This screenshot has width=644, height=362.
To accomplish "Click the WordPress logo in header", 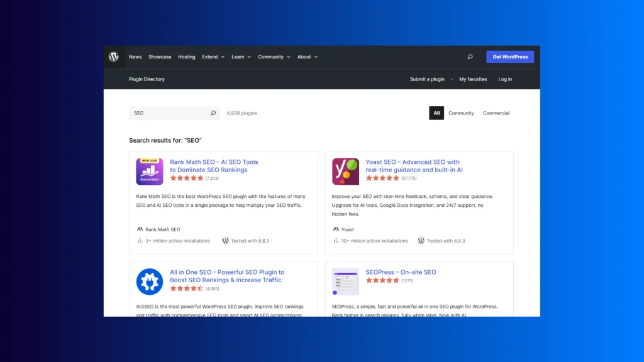I will tap(114, 57).
